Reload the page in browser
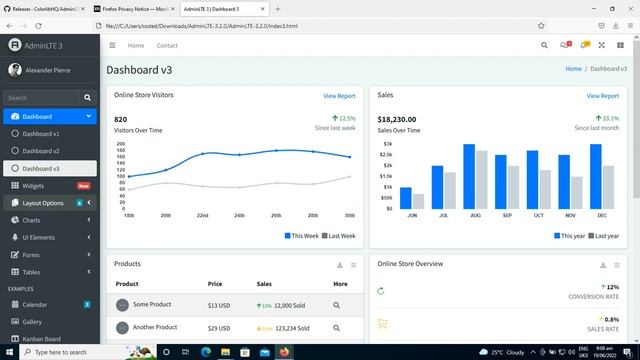The width and height of the screenshot is (640, 360). [x=38, y=26]
